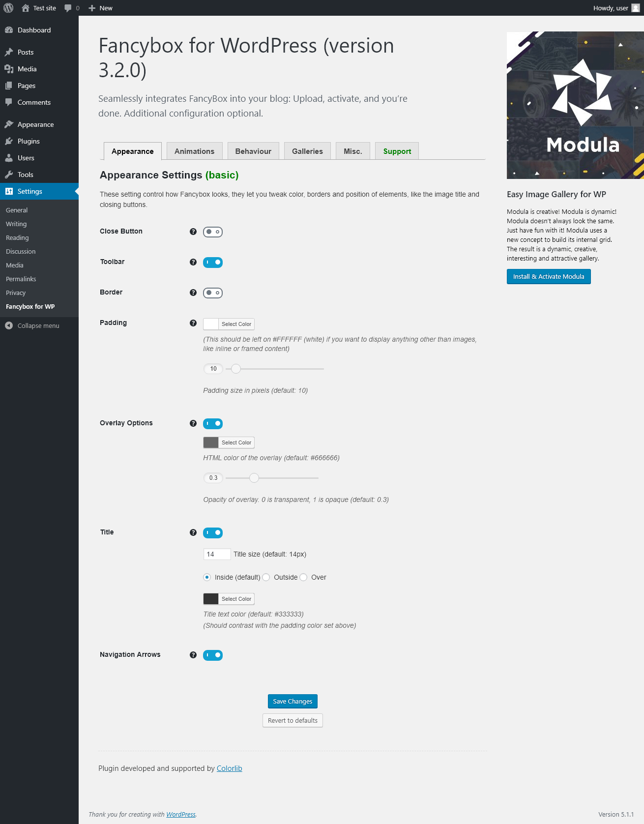Click the Modula promo banner image
The image size is (644, 824).
click(x=575, y=105)
